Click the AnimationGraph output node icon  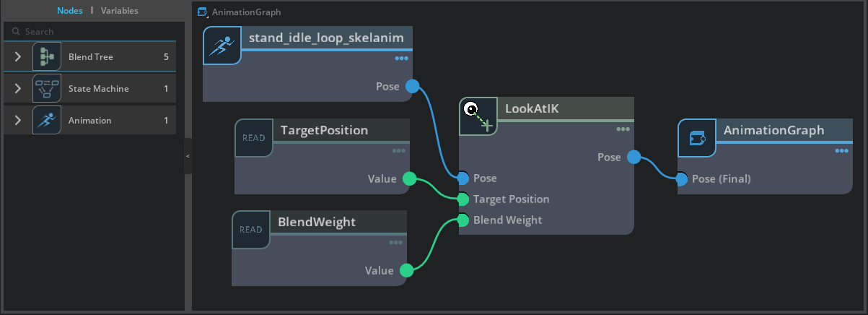(x=697, y=138)
